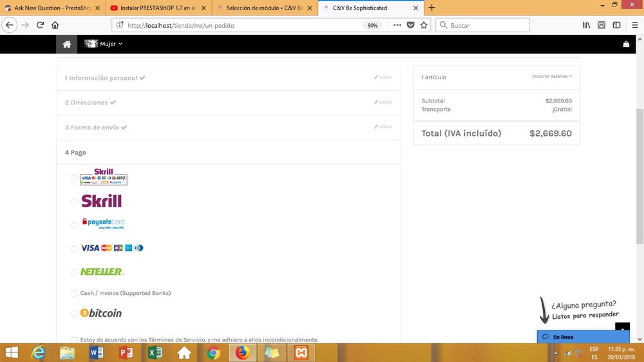
Task: Show site information icon in address bar
Action: pos(120,25)
